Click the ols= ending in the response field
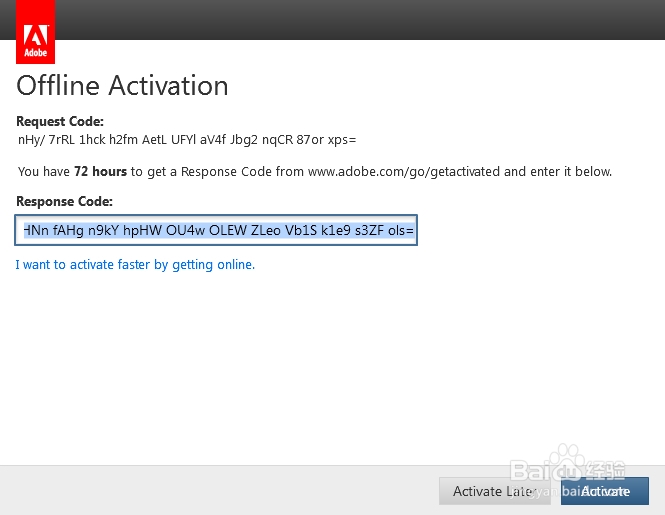 pos(400,230)
